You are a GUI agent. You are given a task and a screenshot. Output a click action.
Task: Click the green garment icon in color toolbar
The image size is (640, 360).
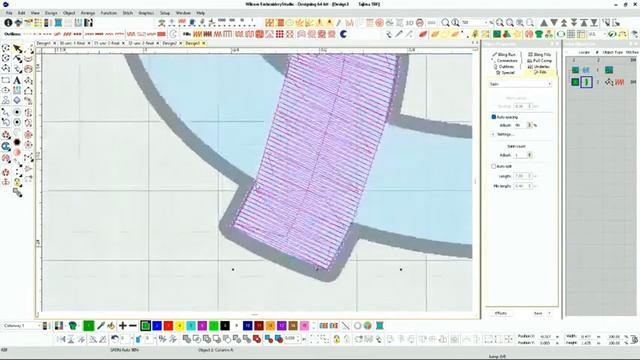[73, 326]
